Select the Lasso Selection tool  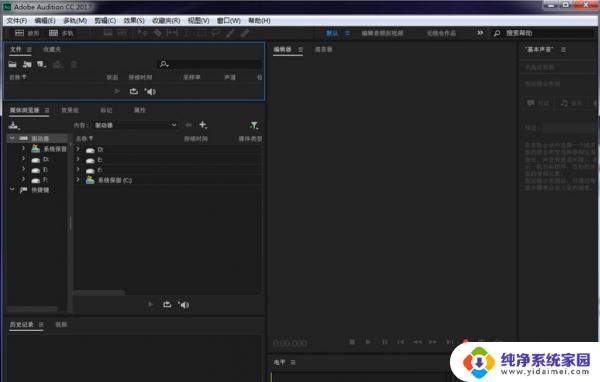[216, 33]
